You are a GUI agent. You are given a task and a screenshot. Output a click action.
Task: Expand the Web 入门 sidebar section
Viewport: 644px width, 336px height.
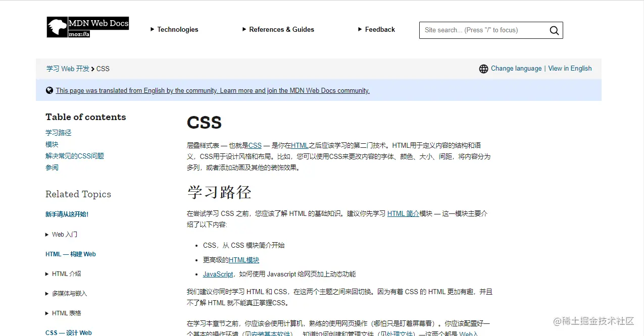pos(61,235)
